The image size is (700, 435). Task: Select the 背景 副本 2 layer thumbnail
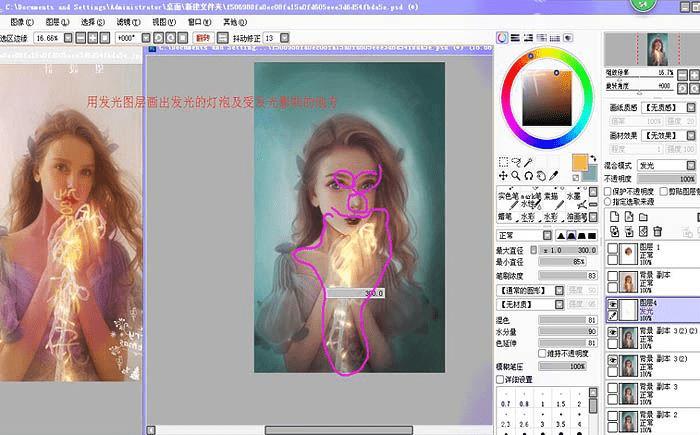pos(629,421)
